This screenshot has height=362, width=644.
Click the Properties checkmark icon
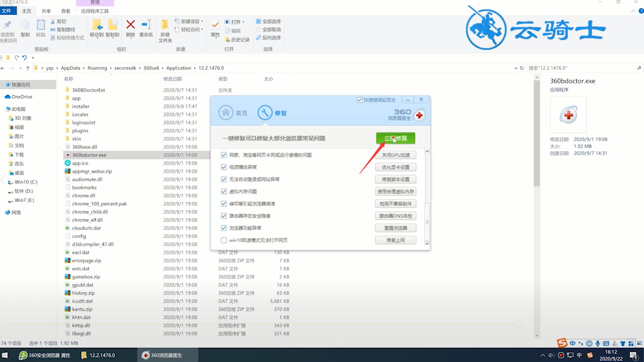[215, 25]
